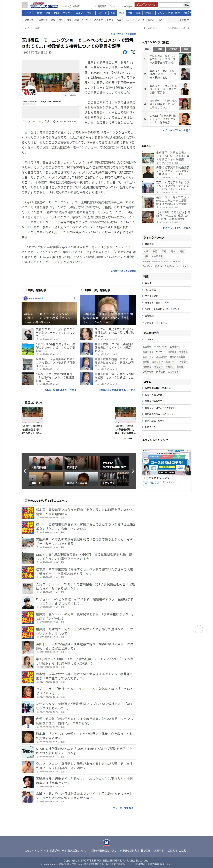The image size is (213, 868).
Task: Click the scroll-to-top circle button
Action: pyautogui.click(x=199, y=629)
